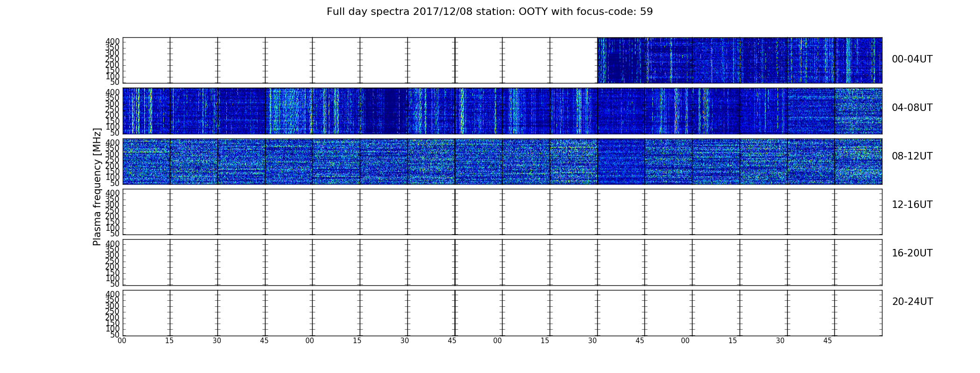Click the 50 tick label of the 08-12UT panel

[115, 183]
